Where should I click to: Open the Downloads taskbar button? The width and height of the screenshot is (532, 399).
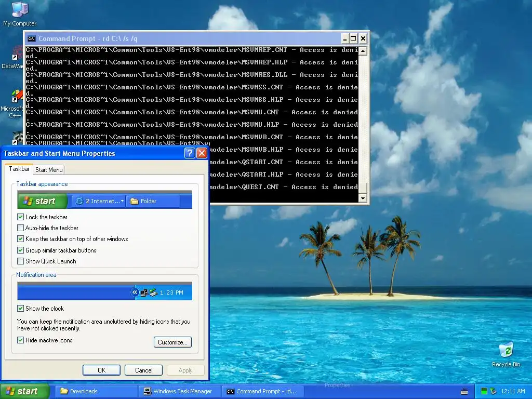click(x=96, y=391)
